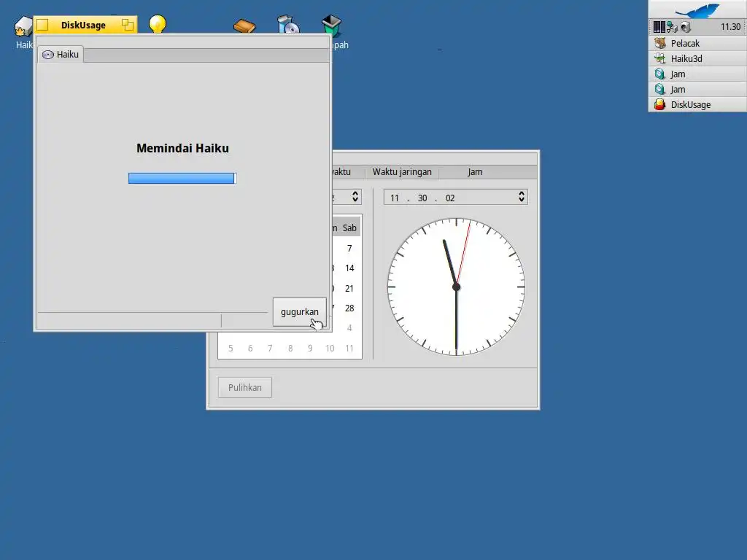Select the seconds value 02 in time field

(450, 198)
